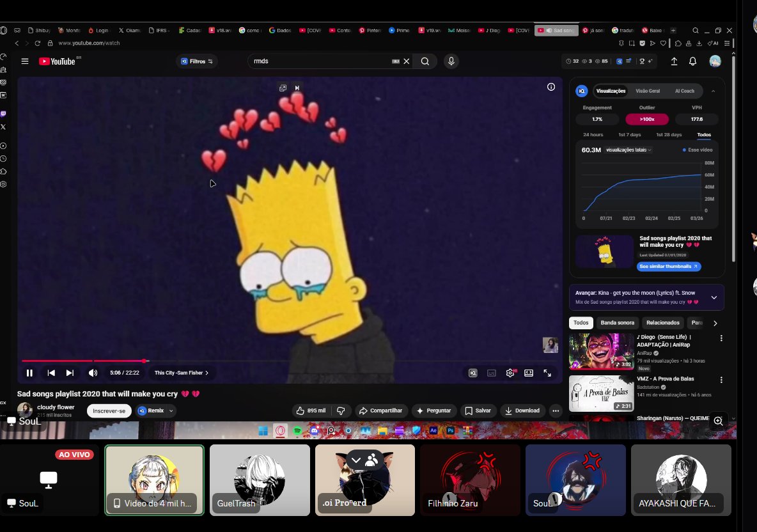Switch to the Visão Geral tab

coord(648,91)
